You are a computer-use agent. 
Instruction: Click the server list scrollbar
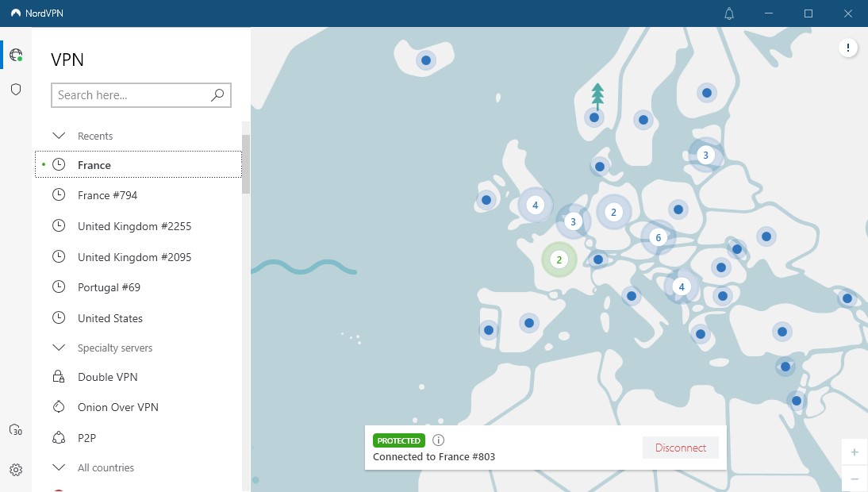(x=246, y=164)
